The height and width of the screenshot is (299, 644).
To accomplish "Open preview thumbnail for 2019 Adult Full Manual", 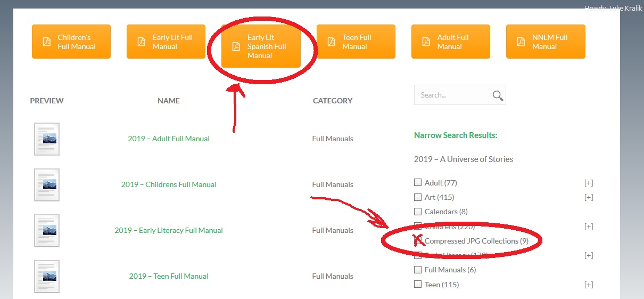I will point(47,139).
